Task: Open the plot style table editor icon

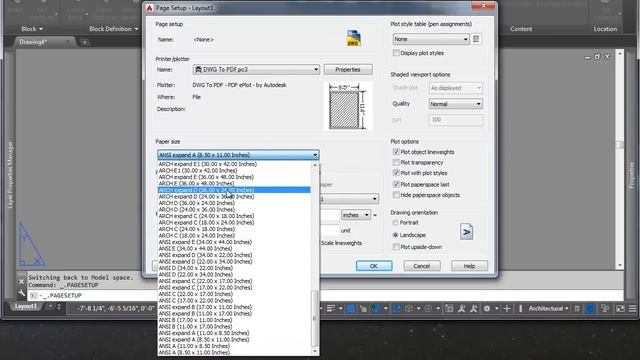Action: click(x=476, y=39)
